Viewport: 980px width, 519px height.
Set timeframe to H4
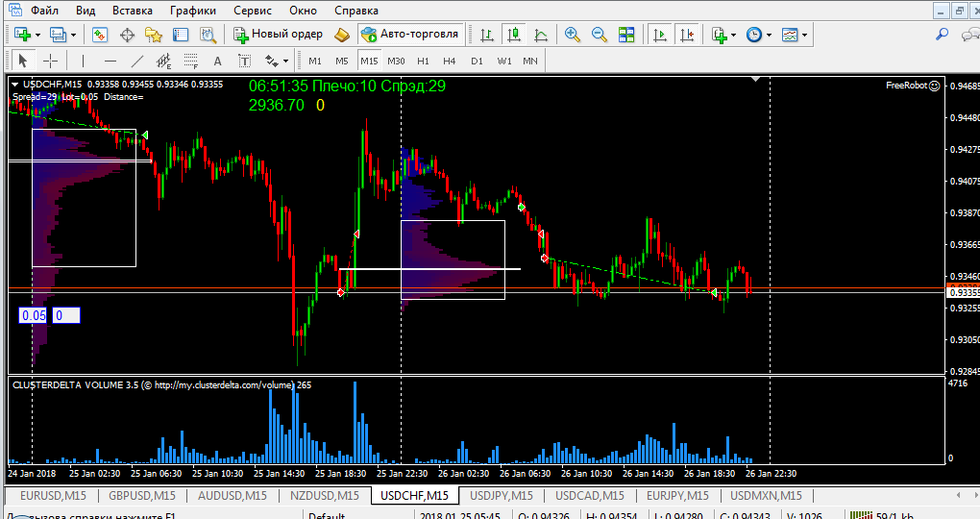(450, 61)
